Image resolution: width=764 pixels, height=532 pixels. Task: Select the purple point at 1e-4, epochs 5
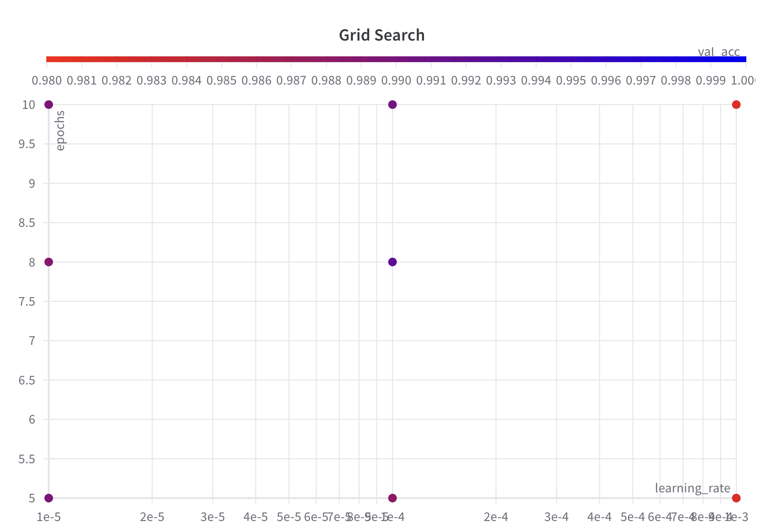[392, 498]
